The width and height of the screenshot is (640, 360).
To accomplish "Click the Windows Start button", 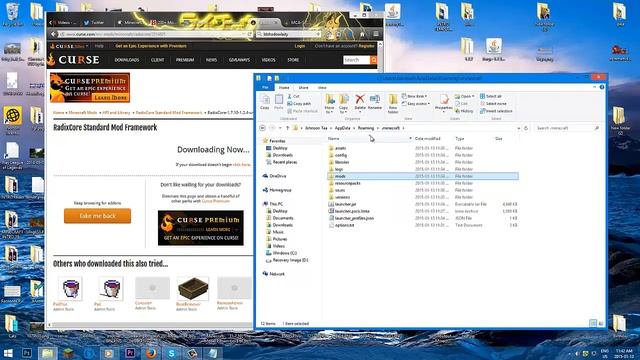I will [x=8, y=353].
